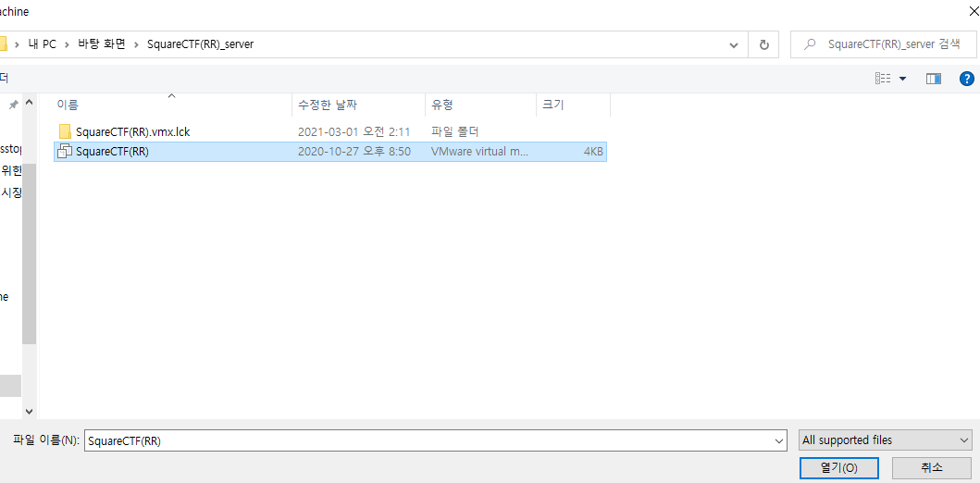Click the SquareCTF(RR).vmx.lck folder icon
The width and height of the screenshot is (980, 483).
(x=65, y=131)
